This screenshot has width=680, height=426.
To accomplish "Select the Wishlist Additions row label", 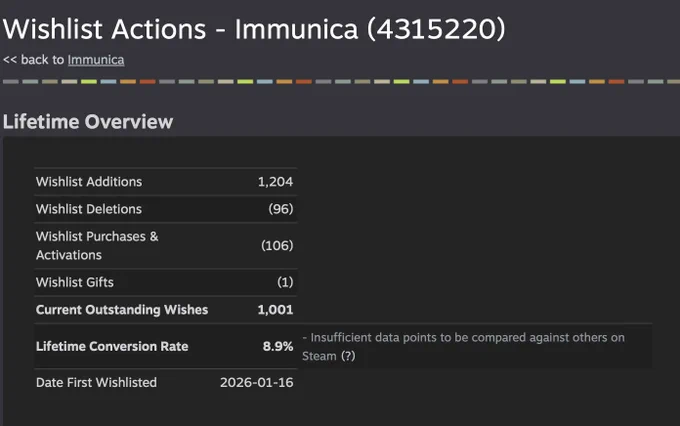I will 89,182.
